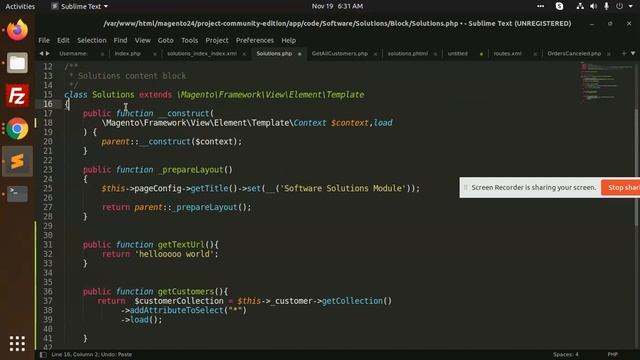Open the three-dots tray overflow

540,6
